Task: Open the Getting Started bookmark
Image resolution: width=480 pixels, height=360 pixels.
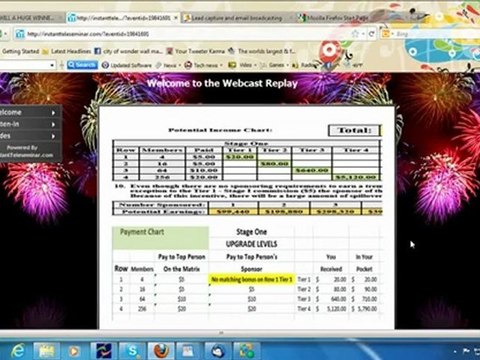Action: (x=21, y=51)
